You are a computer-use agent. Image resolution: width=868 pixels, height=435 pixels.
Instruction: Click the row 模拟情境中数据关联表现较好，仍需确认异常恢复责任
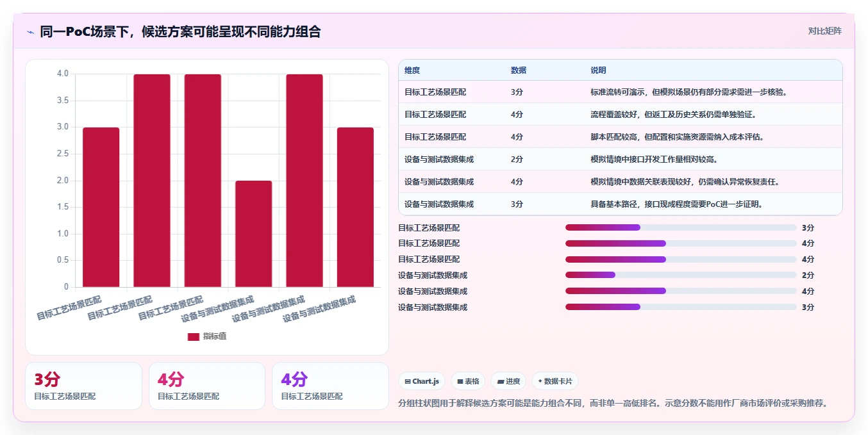620,182
